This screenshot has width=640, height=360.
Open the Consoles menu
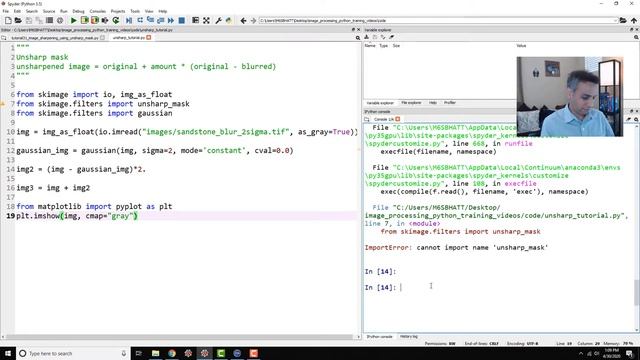[98, 11]
